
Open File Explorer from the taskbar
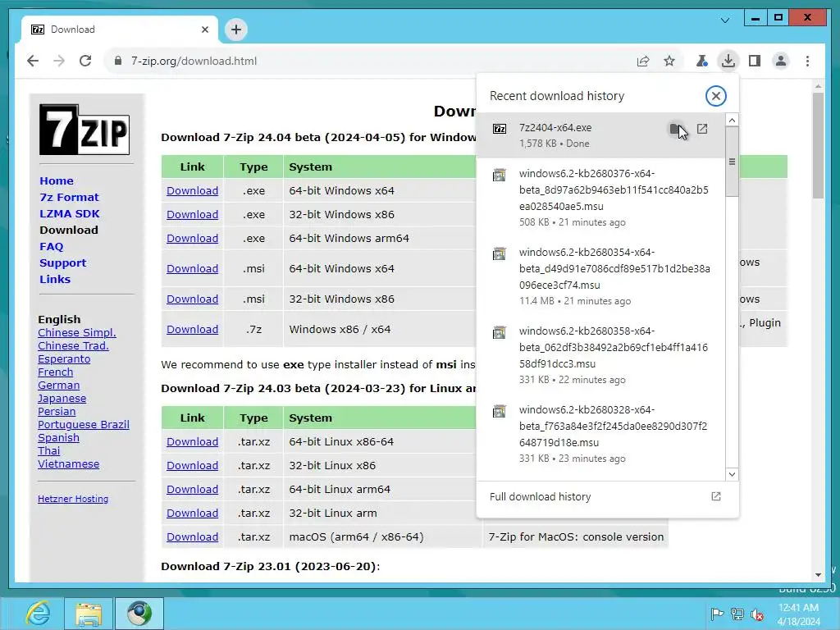89,614
